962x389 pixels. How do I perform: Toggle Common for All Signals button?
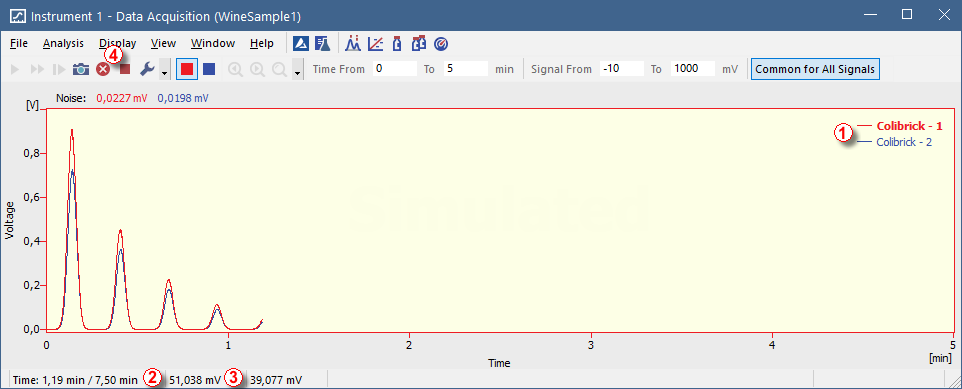coord(815,69)
